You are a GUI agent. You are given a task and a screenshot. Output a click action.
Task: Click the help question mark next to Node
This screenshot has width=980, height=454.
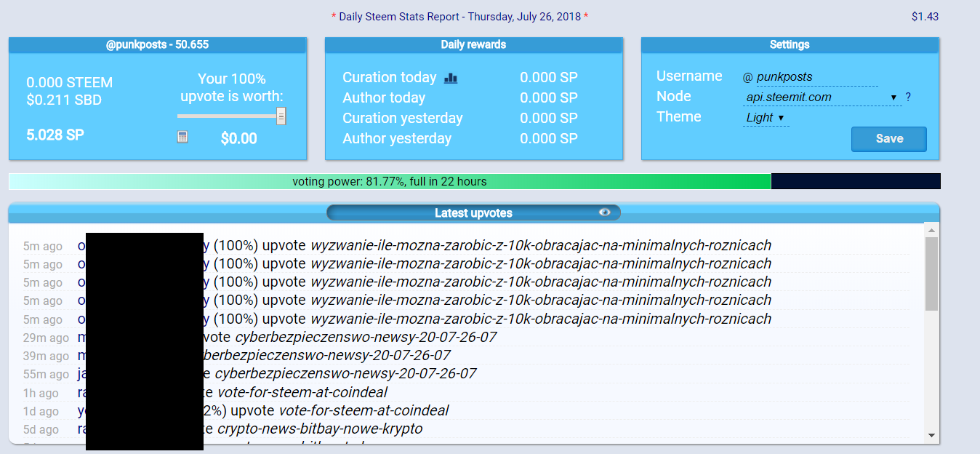click(908, 97)
